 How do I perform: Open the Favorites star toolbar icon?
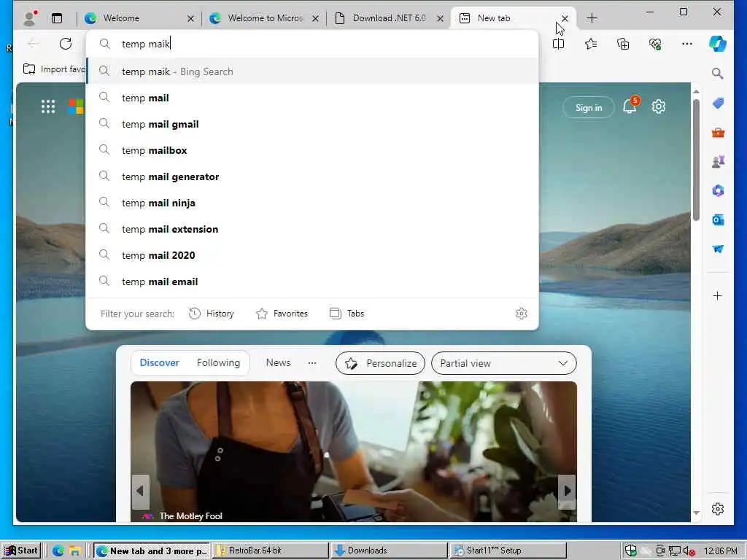tap(591, 44)
